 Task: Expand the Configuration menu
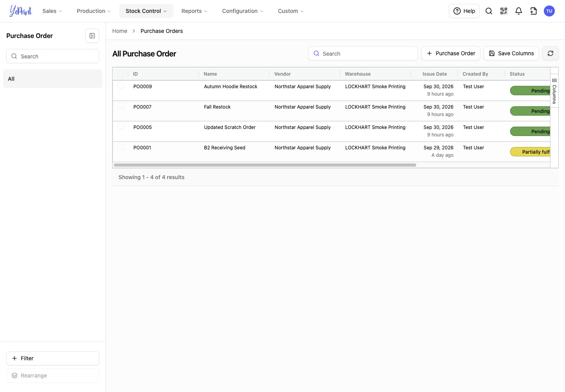(x=242, y=11)
